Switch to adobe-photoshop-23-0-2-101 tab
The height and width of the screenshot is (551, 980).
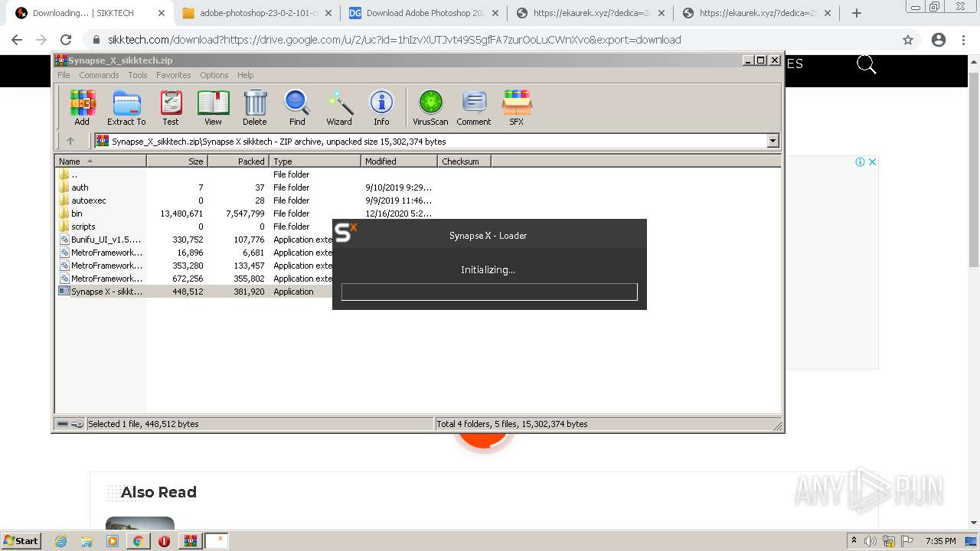pyautogui.click(x=256, y=13)
